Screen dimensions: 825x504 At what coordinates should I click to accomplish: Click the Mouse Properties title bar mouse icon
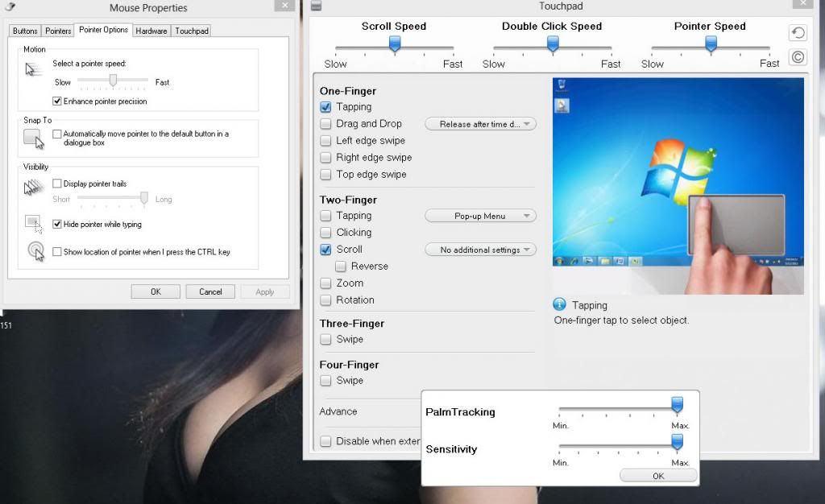[10, 6]
